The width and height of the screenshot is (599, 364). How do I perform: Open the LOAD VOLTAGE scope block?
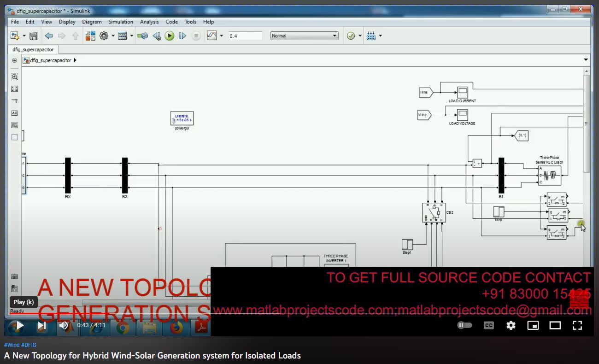[x=462, y=115]
